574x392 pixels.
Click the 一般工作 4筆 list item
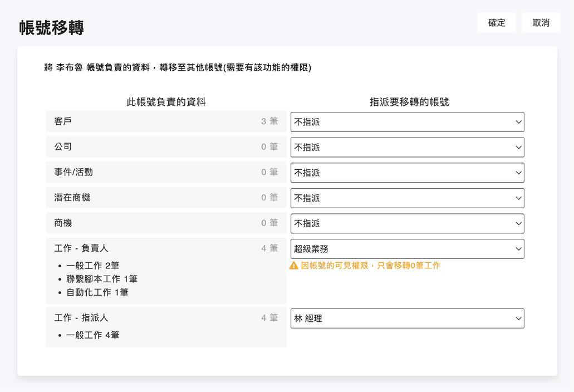[92, 335]
